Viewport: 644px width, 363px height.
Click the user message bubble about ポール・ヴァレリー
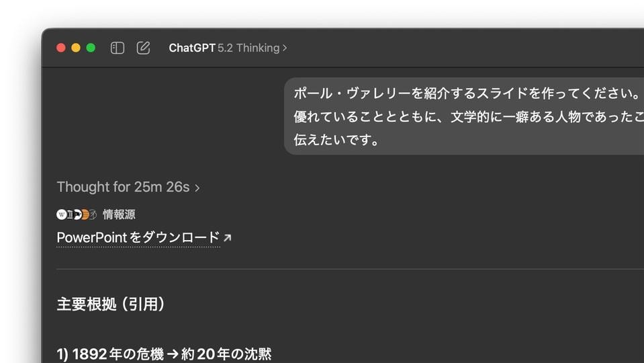(x=463, y=116)
